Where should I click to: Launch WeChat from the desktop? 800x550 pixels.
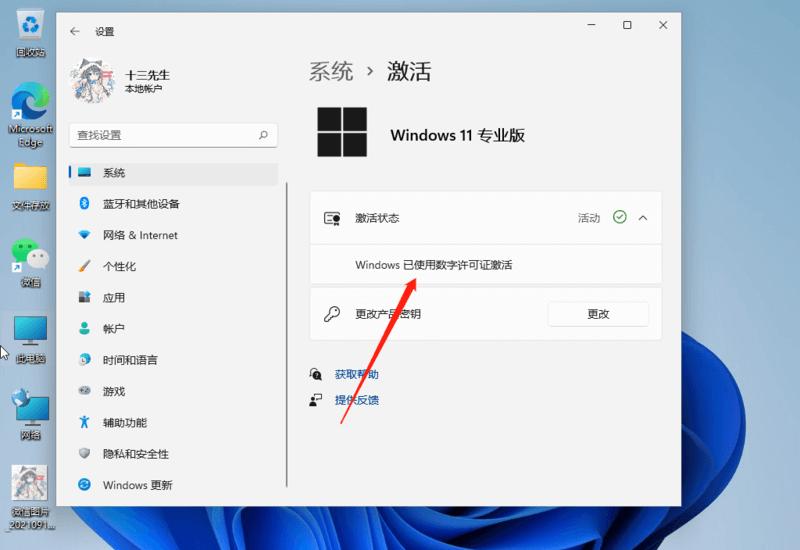31,263
